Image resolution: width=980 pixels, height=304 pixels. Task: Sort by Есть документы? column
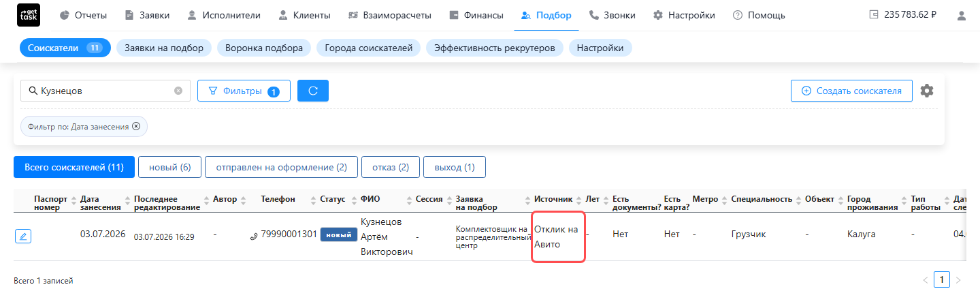(636, 203)
